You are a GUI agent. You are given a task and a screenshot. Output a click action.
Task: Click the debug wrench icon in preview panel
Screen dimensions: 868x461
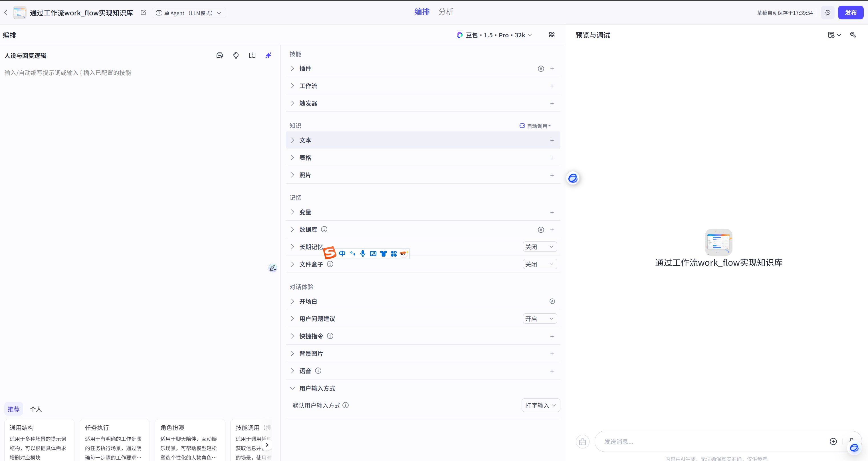[853, 35]
